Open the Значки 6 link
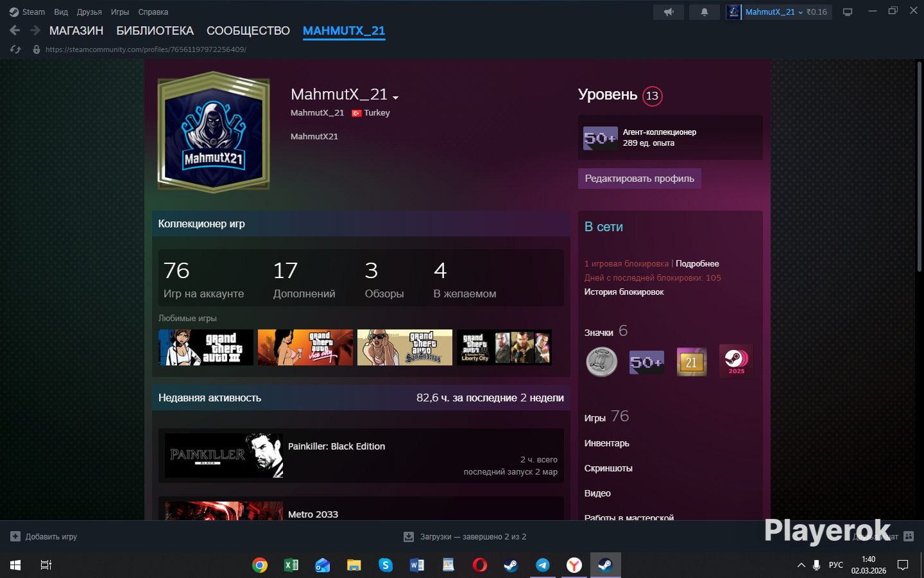The width and height of the screenshot is (924, 578). coord(606,331)
